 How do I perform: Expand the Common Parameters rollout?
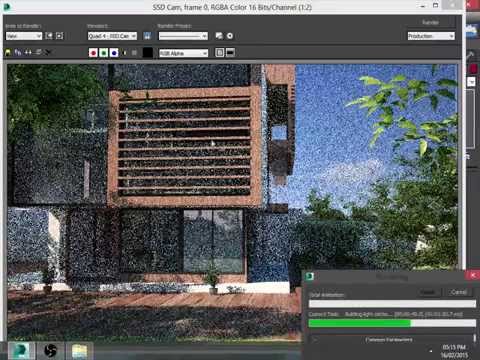[x=389, y=340]
